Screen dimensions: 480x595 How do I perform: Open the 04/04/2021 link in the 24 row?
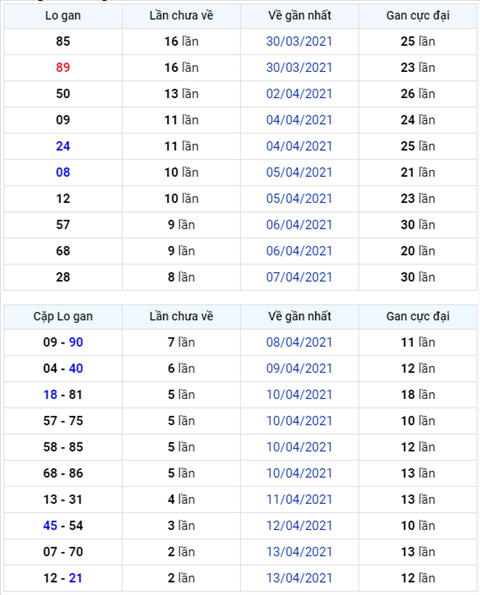point(299,146)
